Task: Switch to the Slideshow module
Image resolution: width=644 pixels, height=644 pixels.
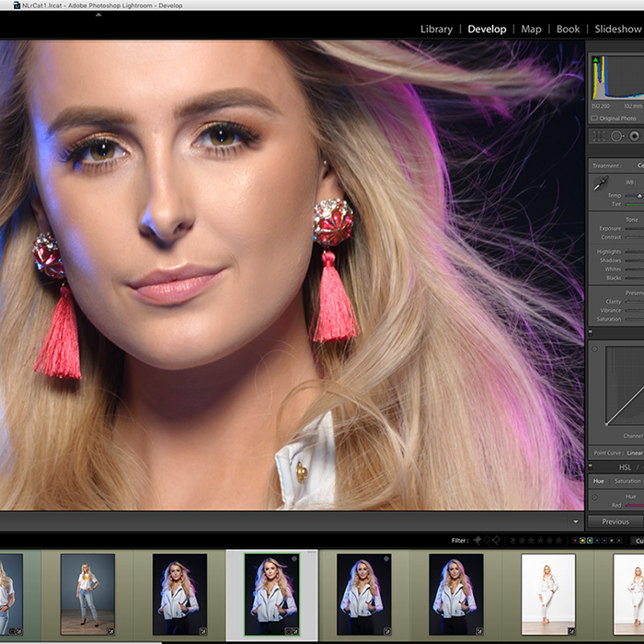Action: pyautogui.click(x=618, y=29)
